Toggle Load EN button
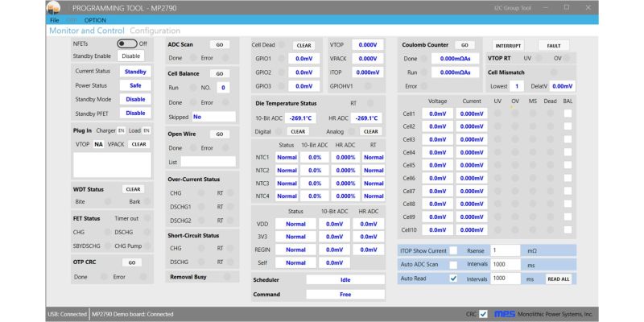The width and height of the screenshot is (644, 322). click(147, 130)
